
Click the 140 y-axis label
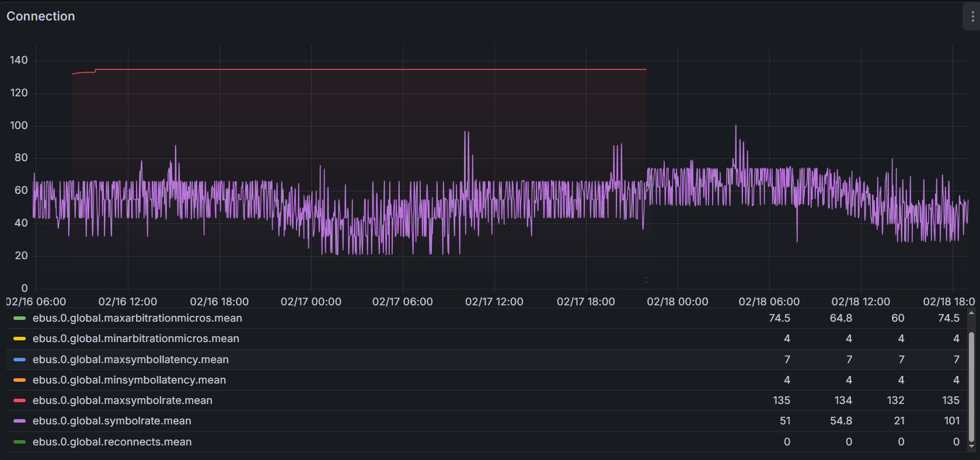tap(19, 60)
